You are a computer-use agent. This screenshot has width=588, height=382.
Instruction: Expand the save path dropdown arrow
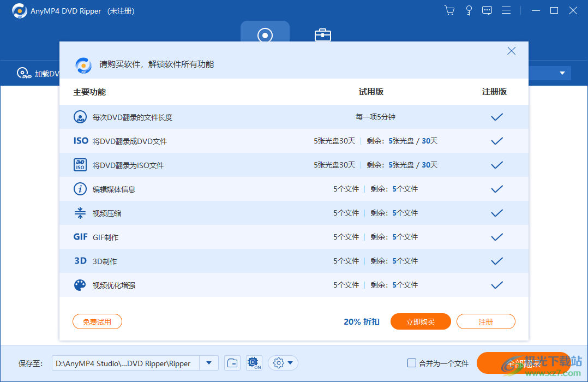coord(209,363)
